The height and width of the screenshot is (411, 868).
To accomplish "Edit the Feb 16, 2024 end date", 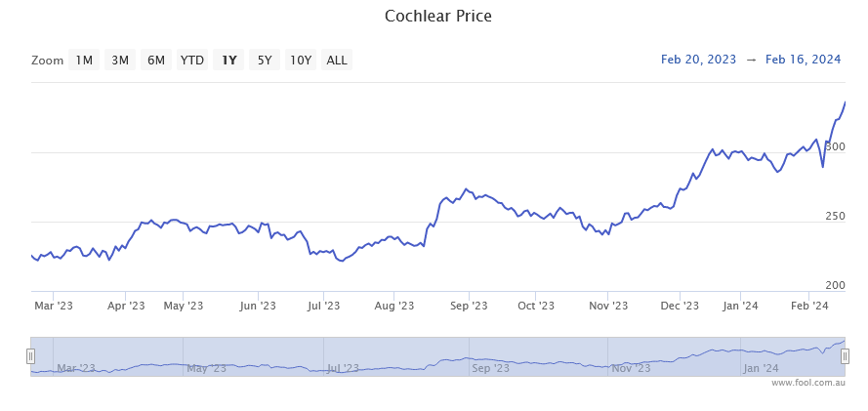I will click(x=804, y=60).
